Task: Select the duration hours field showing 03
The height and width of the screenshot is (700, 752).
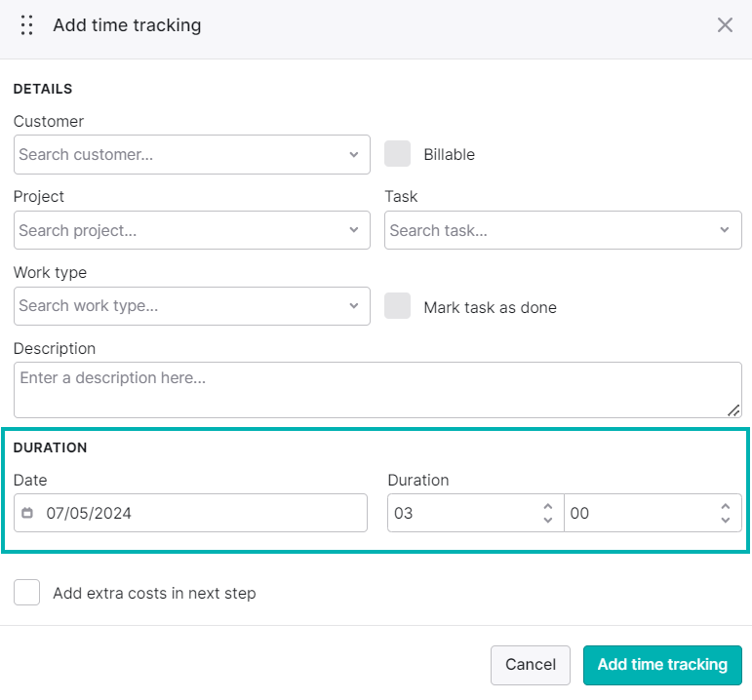Action: (475, 513)
